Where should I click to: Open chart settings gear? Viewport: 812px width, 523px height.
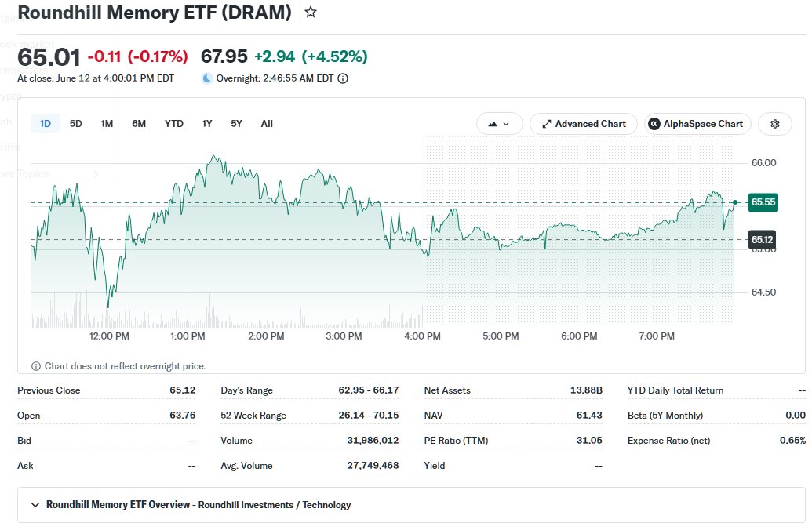point(774,124)
